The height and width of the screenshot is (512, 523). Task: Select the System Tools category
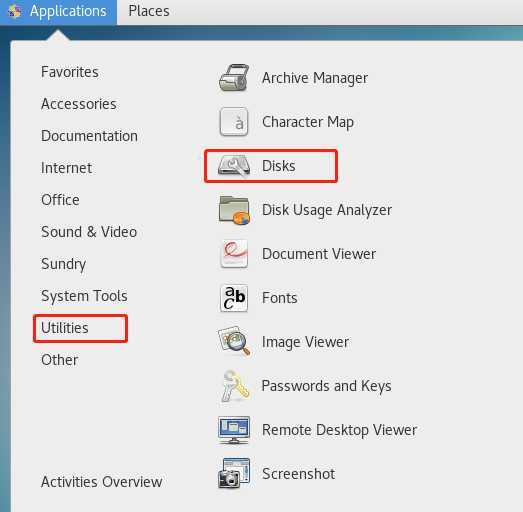pos(84,296)
